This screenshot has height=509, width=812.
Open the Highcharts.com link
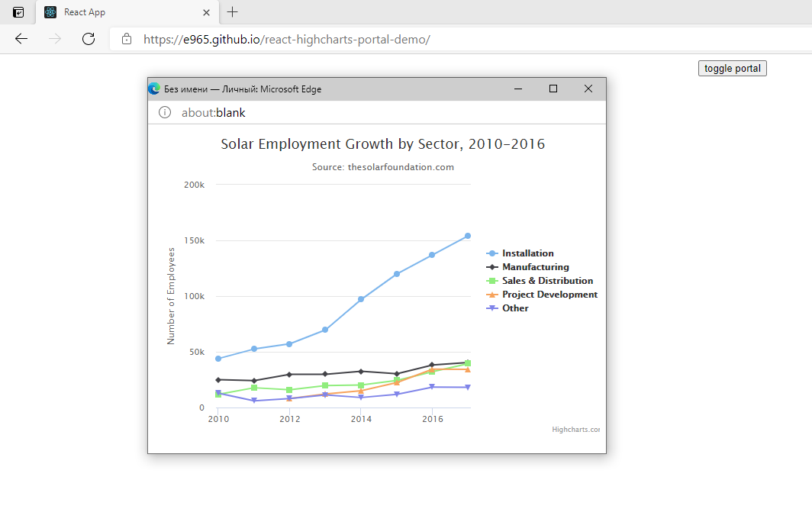(x=576, y=429)
